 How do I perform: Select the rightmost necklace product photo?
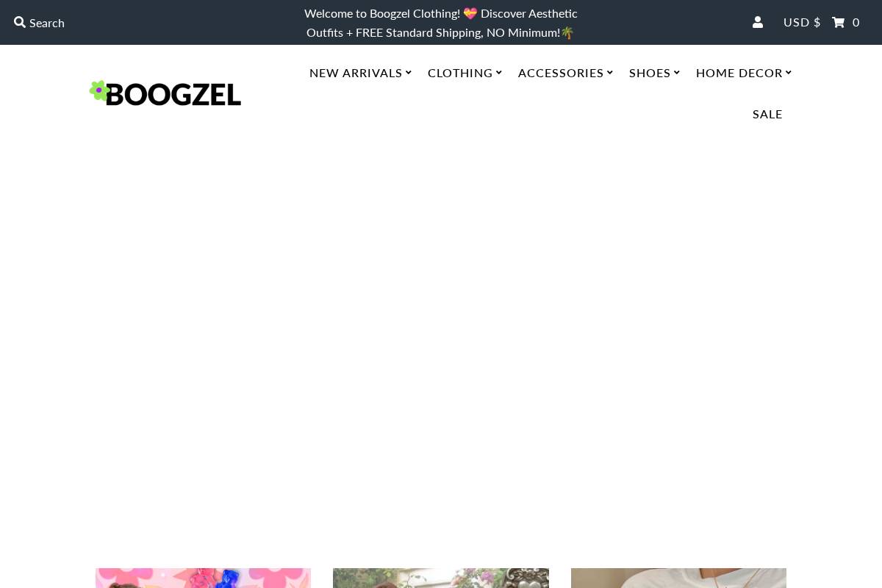678,579
